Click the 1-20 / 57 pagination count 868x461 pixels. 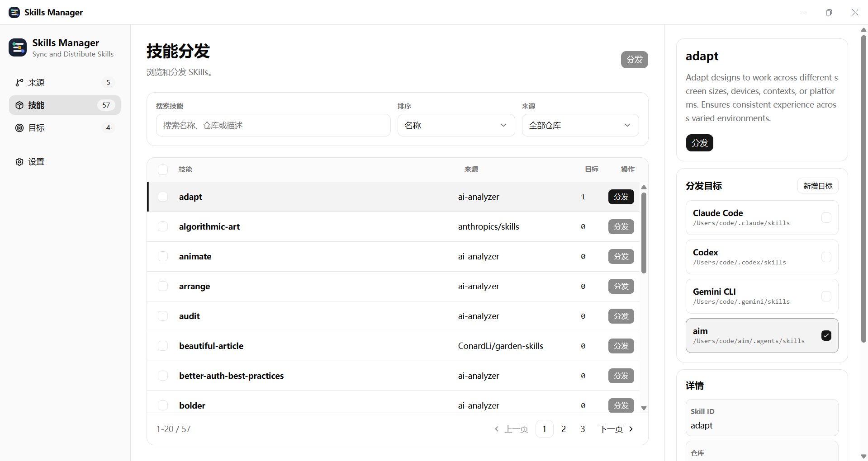click(x=174, y=429)
